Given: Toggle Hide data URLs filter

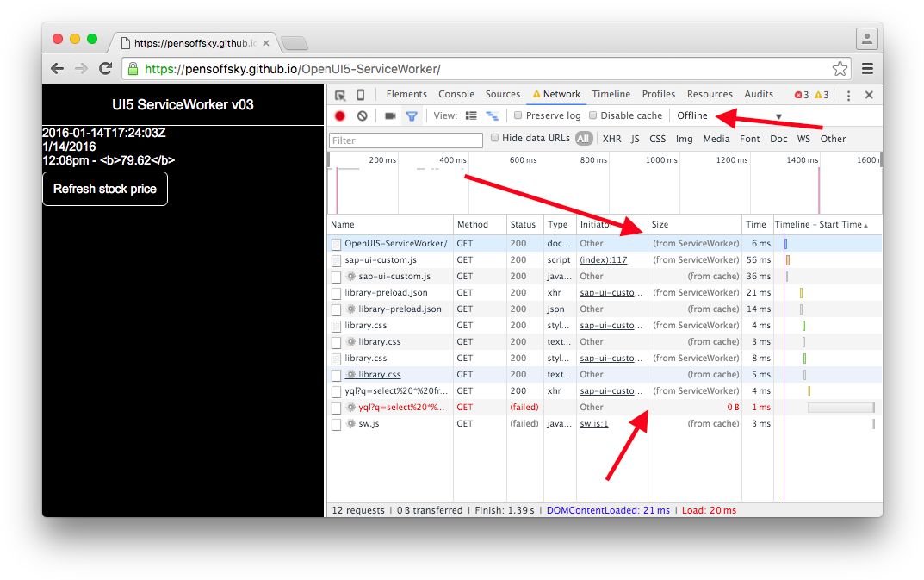Looking at the screenshot, I should [494, 138].
